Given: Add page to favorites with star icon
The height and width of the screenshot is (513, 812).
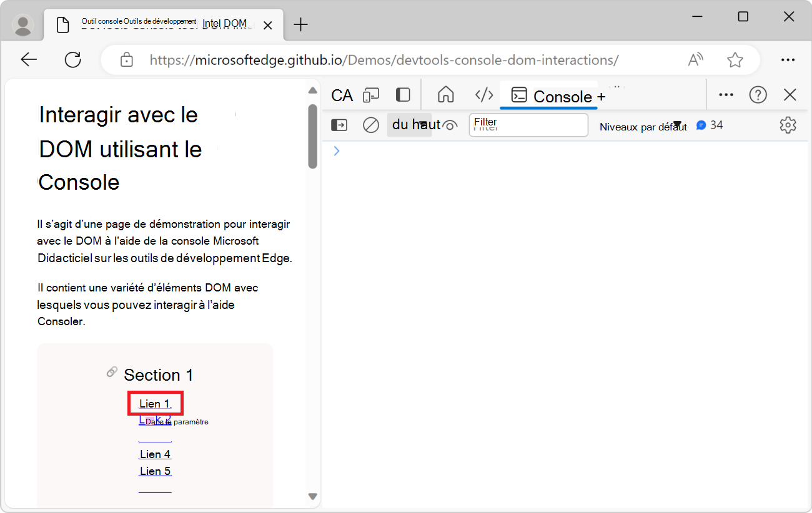Looking at the screenshot, I should click(x=735, y=59).
